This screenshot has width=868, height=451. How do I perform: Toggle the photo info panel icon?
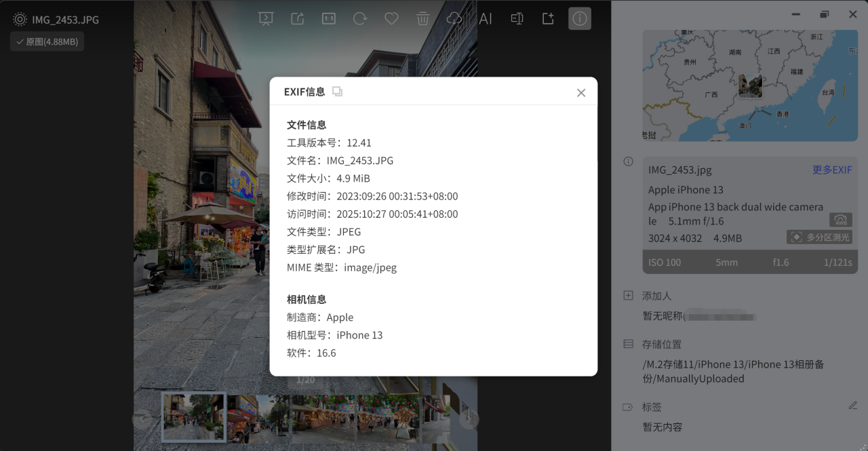click(579, 19)
